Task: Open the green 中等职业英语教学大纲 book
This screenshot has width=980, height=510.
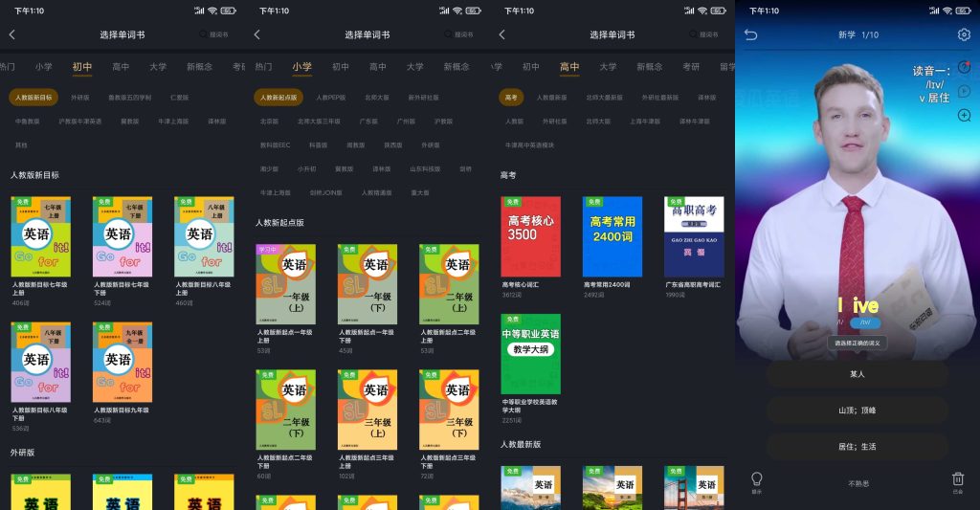Action: [x=530, y=354]
